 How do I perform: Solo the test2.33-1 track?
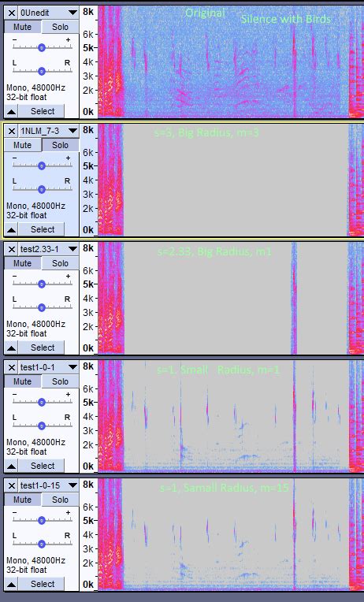pos(60,263)
